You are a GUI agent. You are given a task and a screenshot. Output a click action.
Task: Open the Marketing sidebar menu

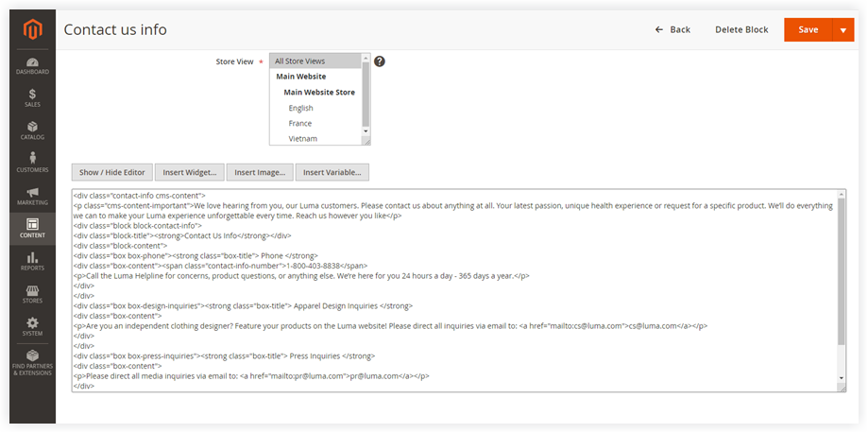point(32,197)
